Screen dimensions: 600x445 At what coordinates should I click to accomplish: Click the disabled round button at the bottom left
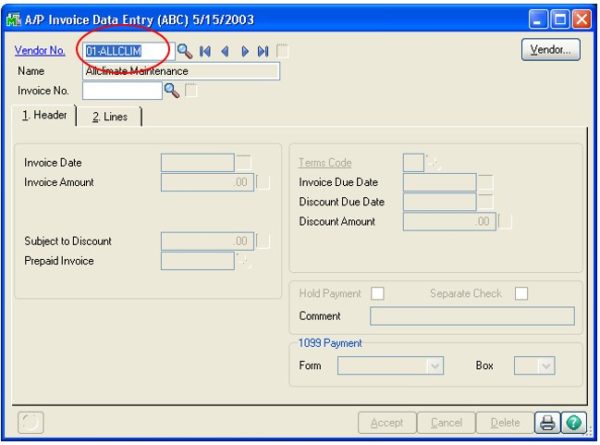pyautogui.click(x=31, y=423)
